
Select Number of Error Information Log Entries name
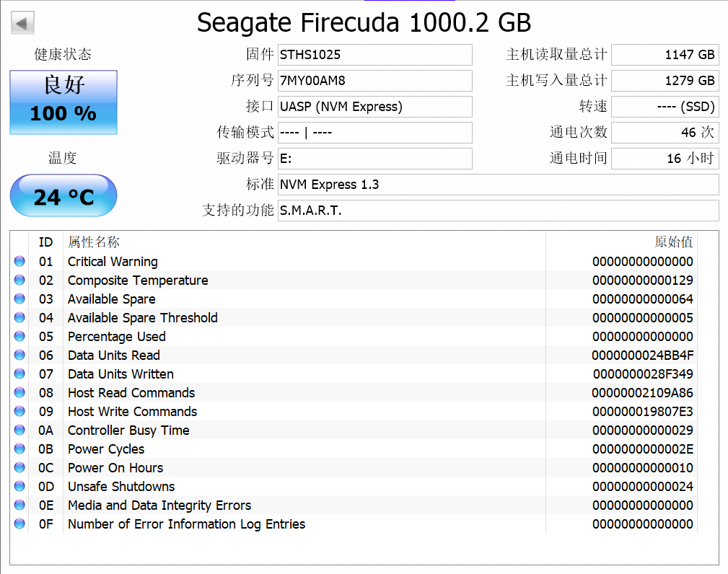187,524
